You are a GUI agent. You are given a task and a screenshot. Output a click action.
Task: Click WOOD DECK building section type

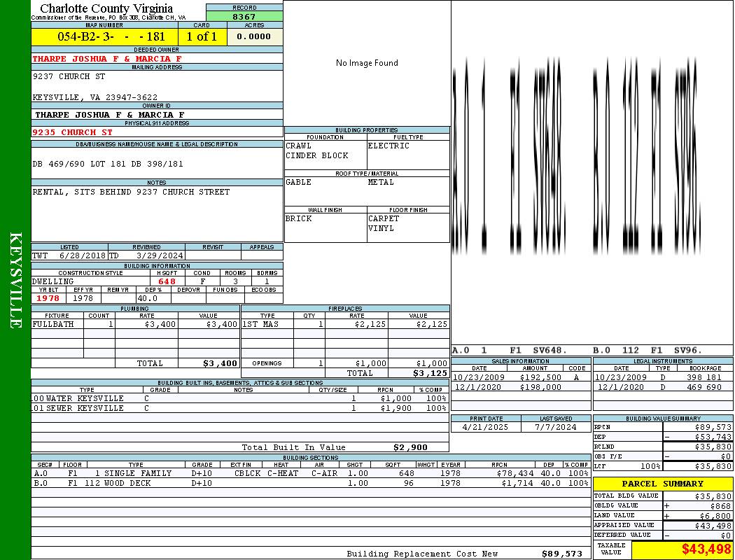tap(127, 484)
